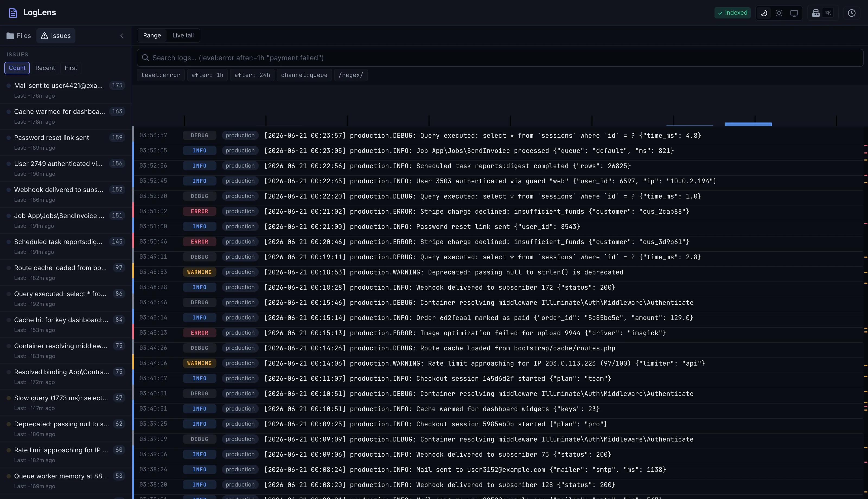This screenshot has width=868, height=499.
Task: Open the Issues tab
Action: [x=56, y=36]
